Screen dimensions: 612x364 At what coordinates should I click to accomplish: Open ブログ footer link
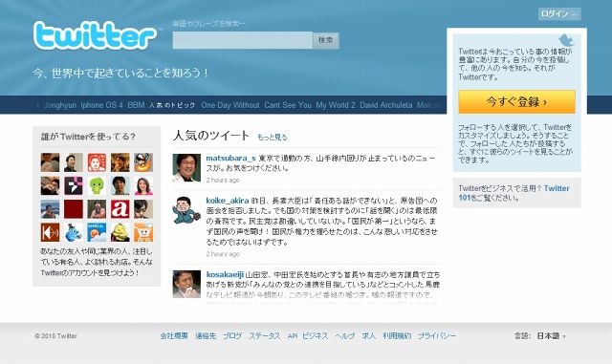point(232,336)
